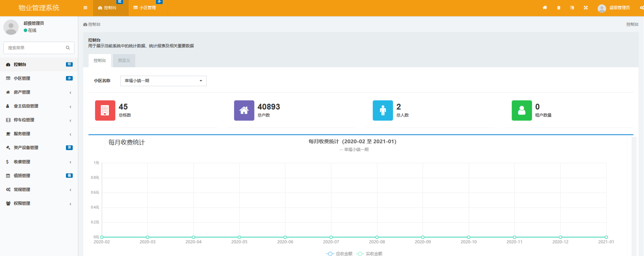Click the fullscreen arrows icon

pos(586,8)
